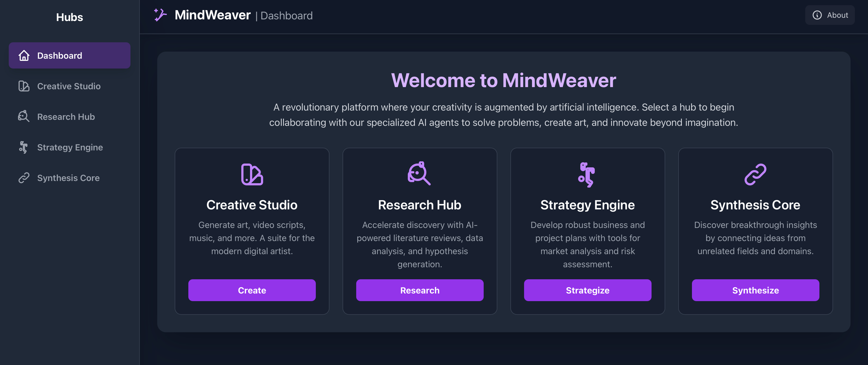Click the Creative Studio card's purple icon
The image size is (868, 365).
[x=252, y=174]
